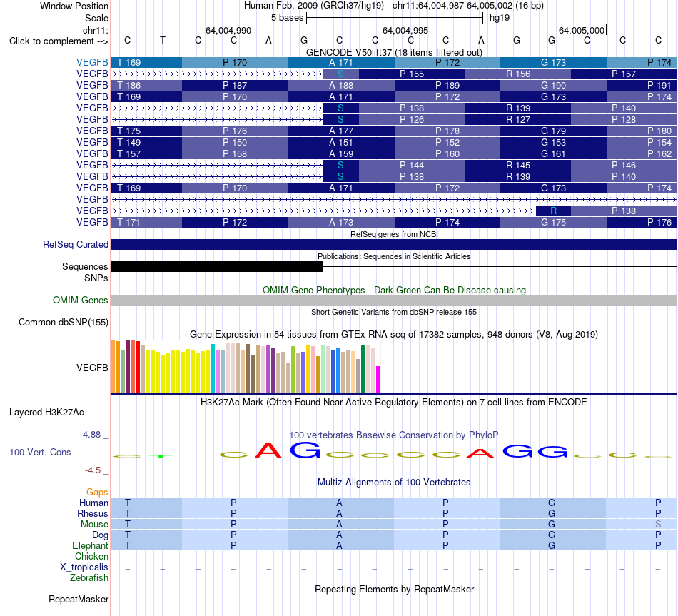Screen dimensions: 678x616
Task: Click the 'Elephant' species label
Action: tap(90, 545)
